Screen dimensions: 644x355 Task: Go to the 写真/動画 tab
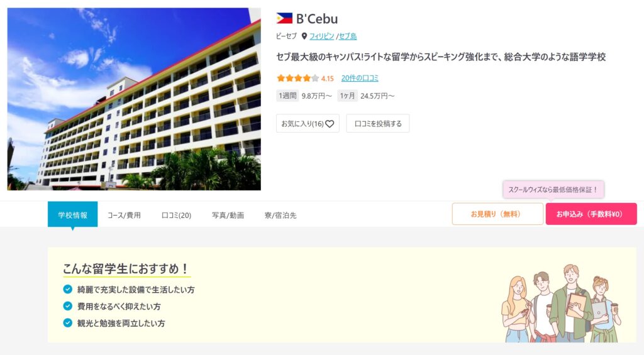coord(228,215)
